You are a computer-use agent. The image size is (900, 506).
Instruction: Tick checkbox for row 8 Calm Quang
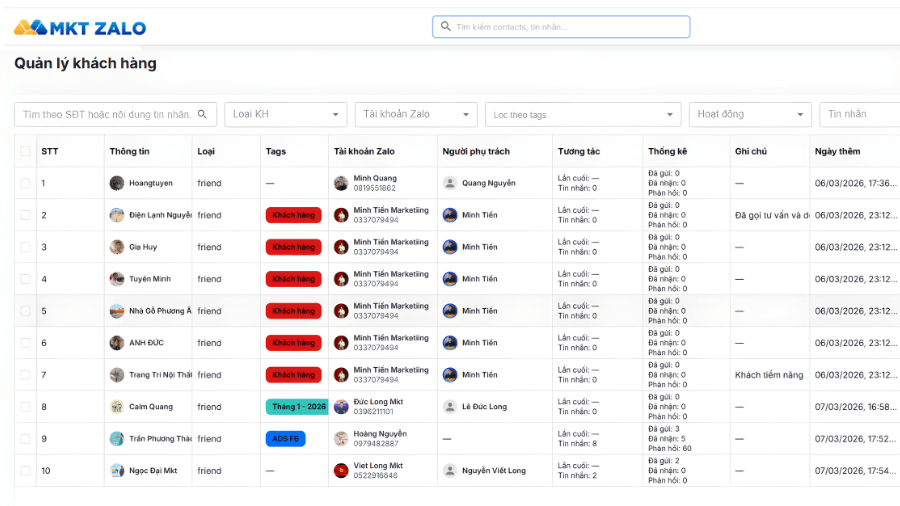25,407
